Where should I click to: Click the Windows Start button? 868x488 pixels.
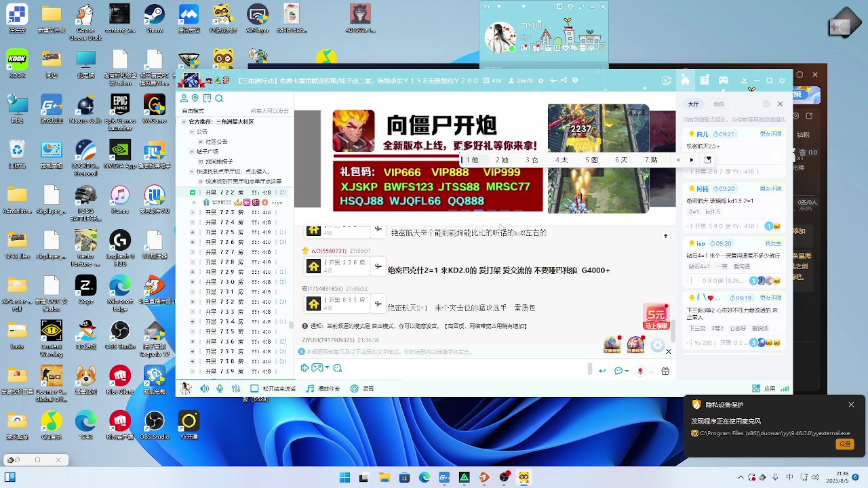(344, 477)
